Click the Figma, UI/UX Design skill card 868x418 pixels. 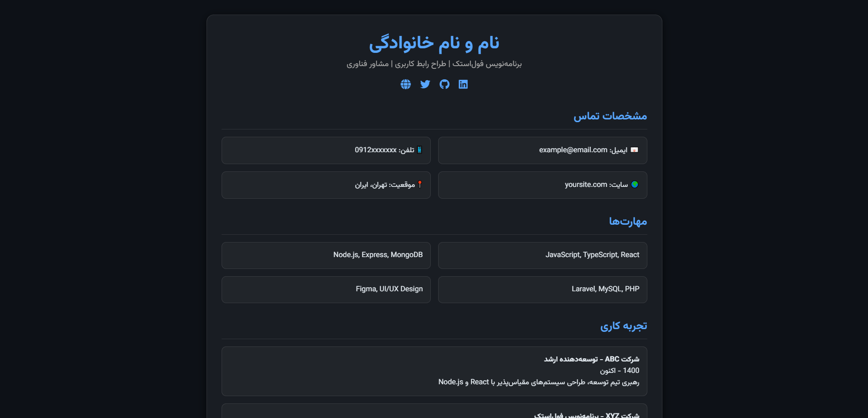[326, 289]
